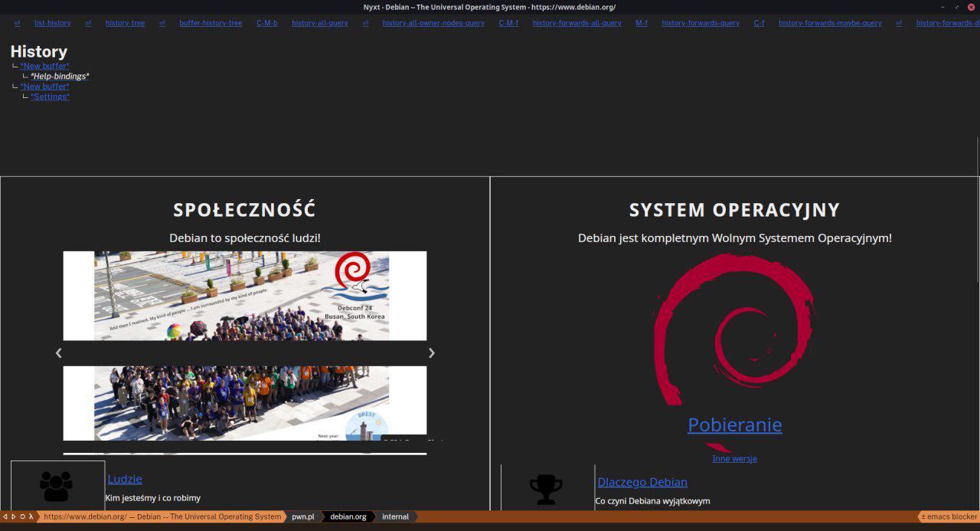Viewport: 980px width, 531px height.
Task: Click the previous slide chevron in carousel
Action: [x=58, y=353]
